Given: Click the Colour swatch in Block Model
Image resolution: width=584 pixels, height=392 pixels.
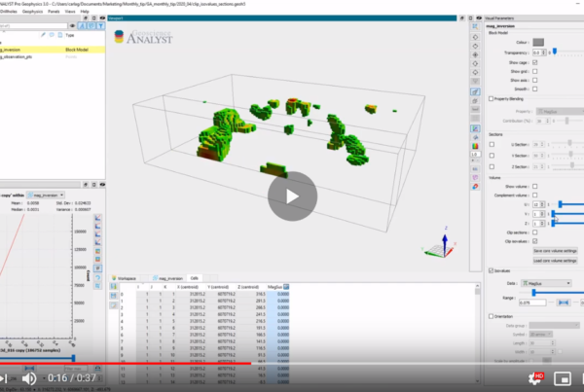Looking at the screenshot, I should point(537,43).
